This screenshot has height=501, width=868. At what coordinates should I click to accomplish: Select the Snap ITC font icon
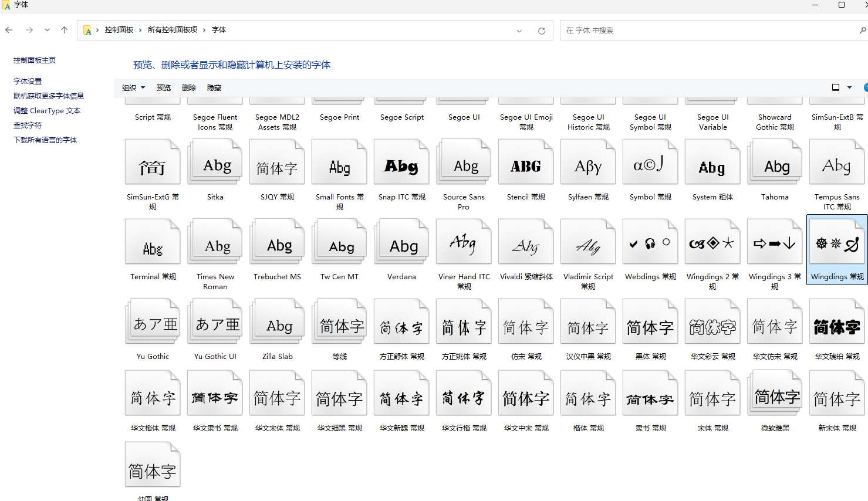click(x=401, y=163)
